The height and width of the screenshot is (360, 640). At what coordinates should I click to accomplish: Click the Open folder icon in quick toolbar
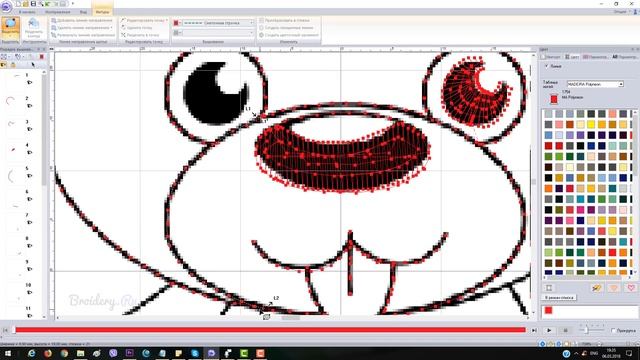[x=26, y=4]
